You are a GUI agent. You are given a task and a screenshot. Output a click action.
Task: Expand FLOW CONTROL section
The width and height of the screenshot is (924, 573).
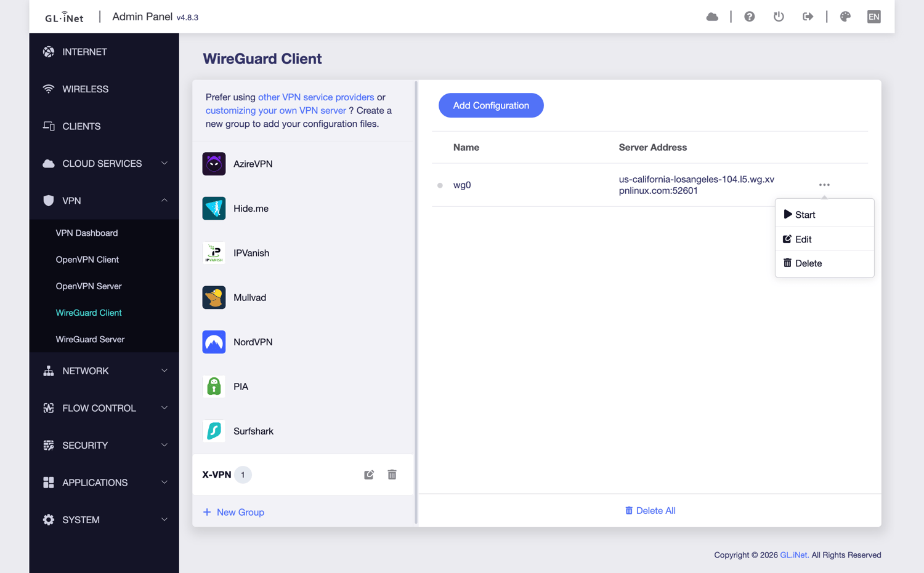(x=104, y=408)
